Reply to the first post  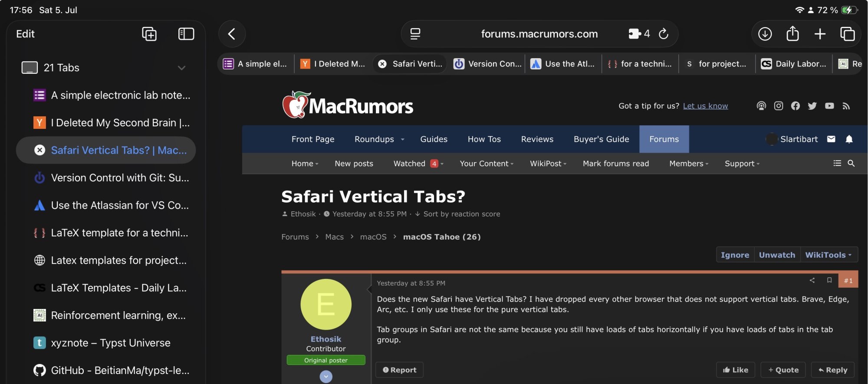(x=832, y=370)
